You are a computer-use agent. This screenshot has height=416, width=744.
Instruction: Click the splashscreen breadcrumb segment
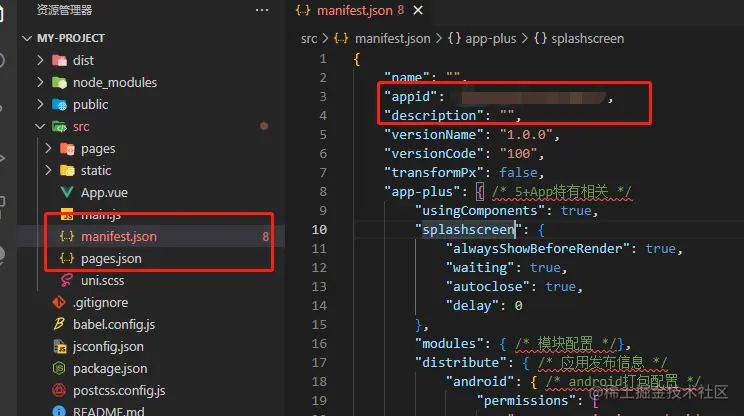pyautogui.click(x=587, y=38)
